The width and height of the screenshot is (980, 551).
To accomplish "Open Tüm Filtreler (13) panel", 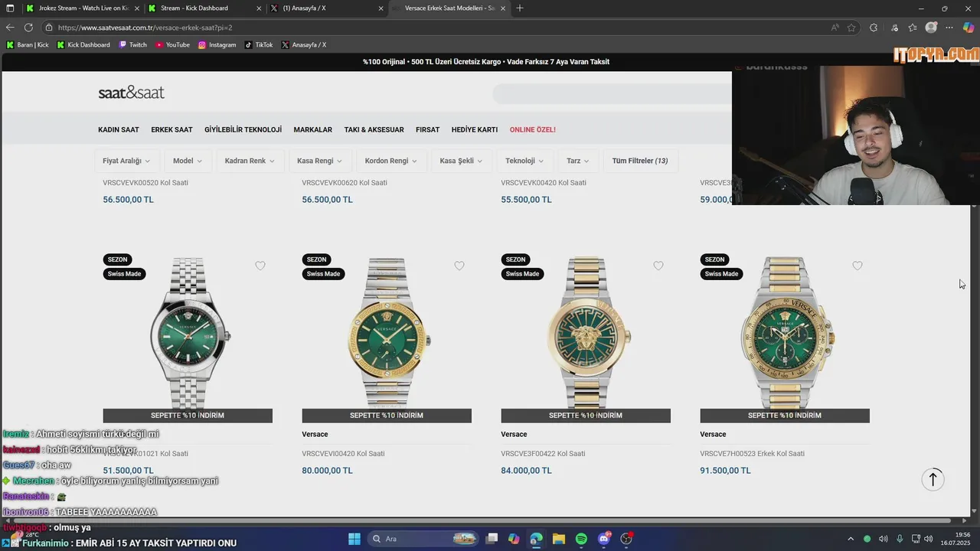I will (640, 161).
